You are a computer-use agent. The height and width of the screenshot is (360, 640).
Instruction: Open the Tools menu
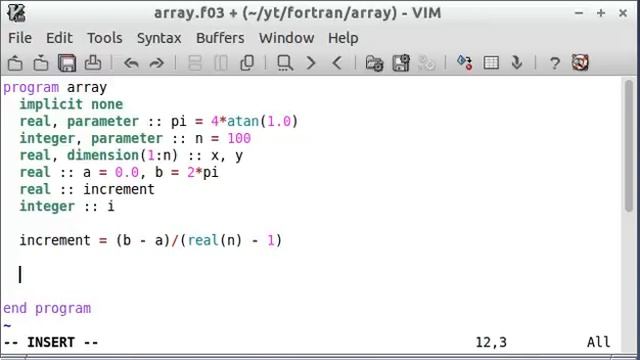click(105, 38)
